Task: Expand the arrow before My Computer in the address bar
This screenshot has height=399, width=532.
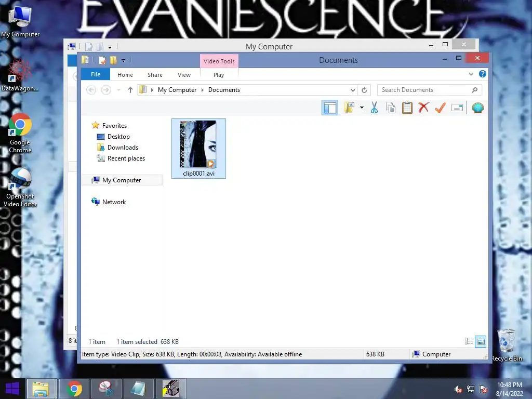Action: 152,90
